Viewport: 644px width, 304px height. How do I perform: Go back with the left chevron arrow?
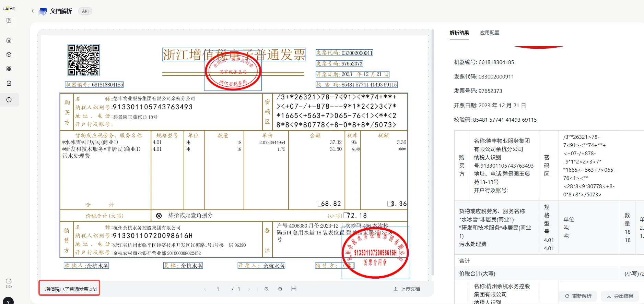pyautogui.click(x=33, y=11)
